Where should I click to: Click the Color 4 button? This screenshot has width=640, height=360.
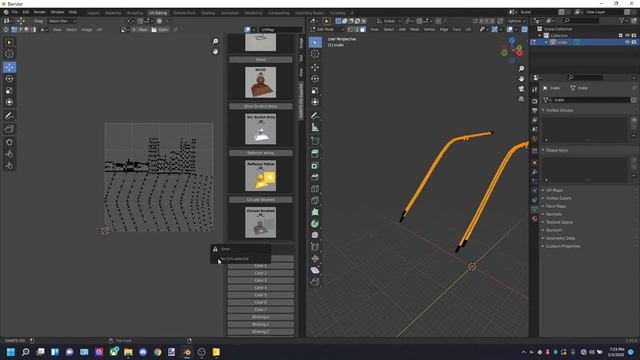click(260, 288)
